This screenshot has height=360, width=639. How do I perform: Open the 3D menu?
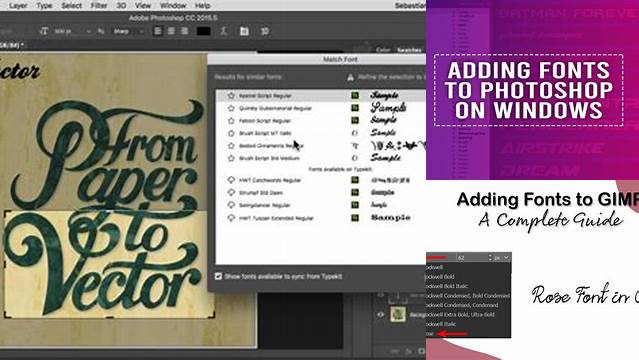(x=121, y=6)
